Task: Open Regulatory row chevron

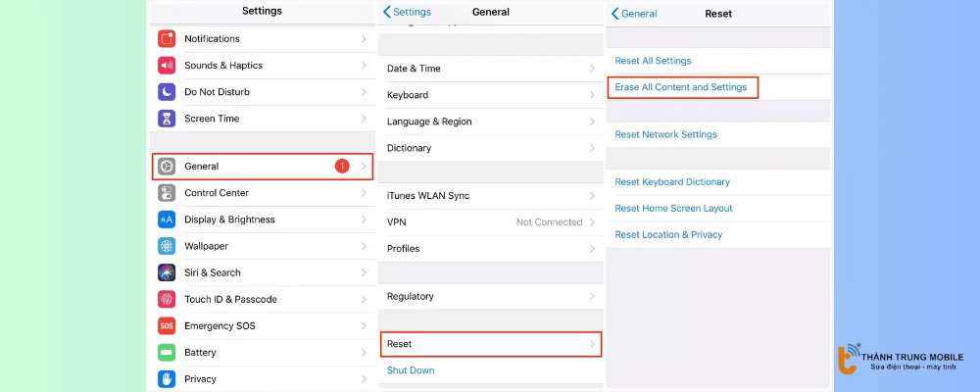Action: (x=592, y=296)
